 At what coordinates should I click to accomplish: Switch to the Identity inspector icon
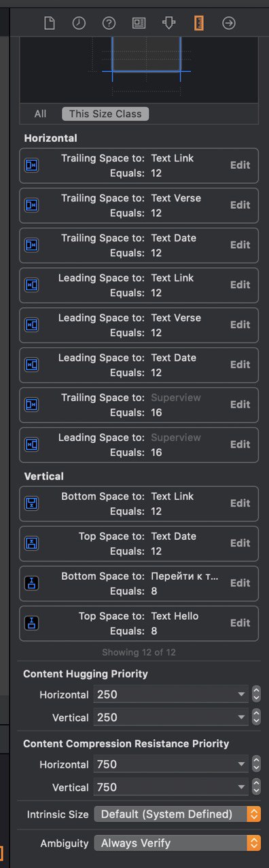(139, 24)
